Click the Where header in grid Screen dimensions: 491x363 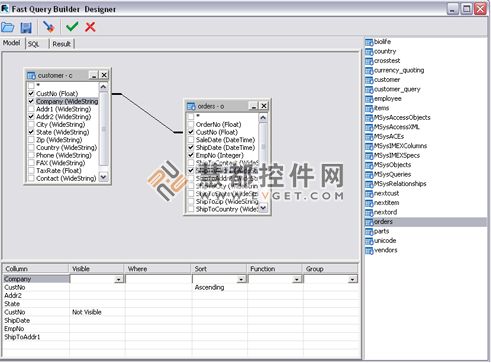tap(158, 269)
